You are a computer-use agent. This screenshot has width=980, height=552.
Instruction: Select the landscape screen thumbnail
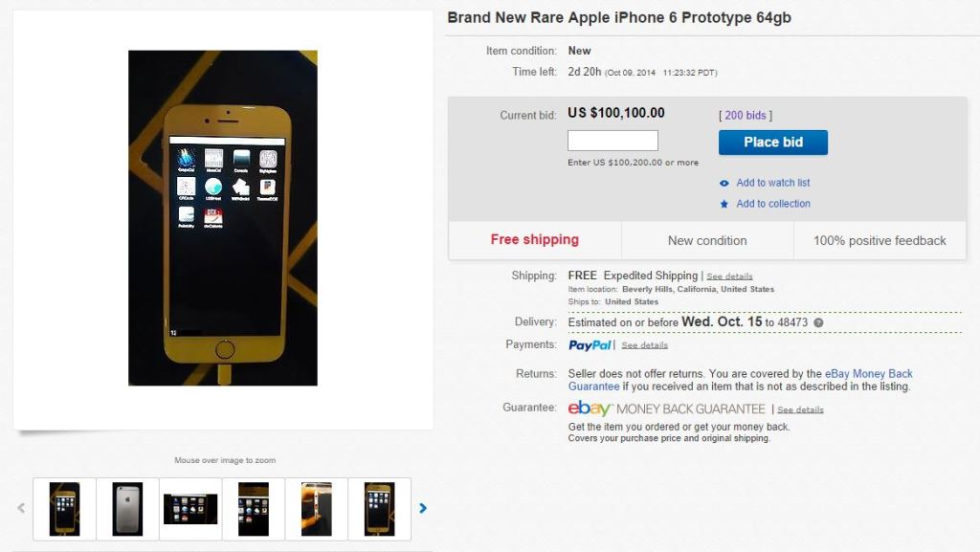tap(190, 509)
